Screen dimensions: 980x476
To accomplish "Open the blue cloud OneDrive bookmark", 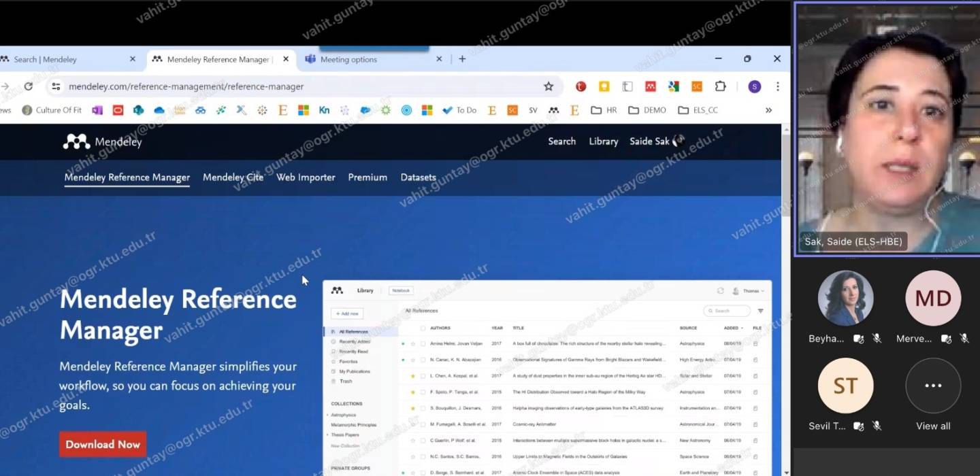I will tap(159, 110).
